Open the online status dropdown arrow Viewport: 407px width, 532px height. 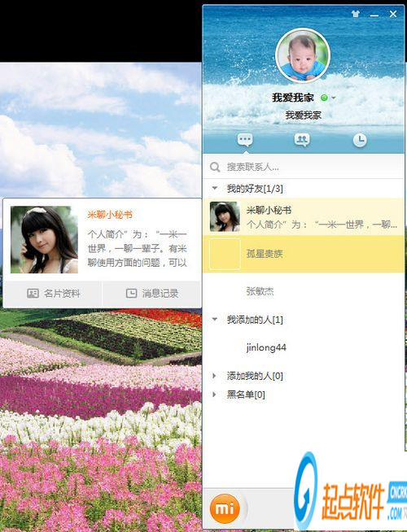(334, 98)
